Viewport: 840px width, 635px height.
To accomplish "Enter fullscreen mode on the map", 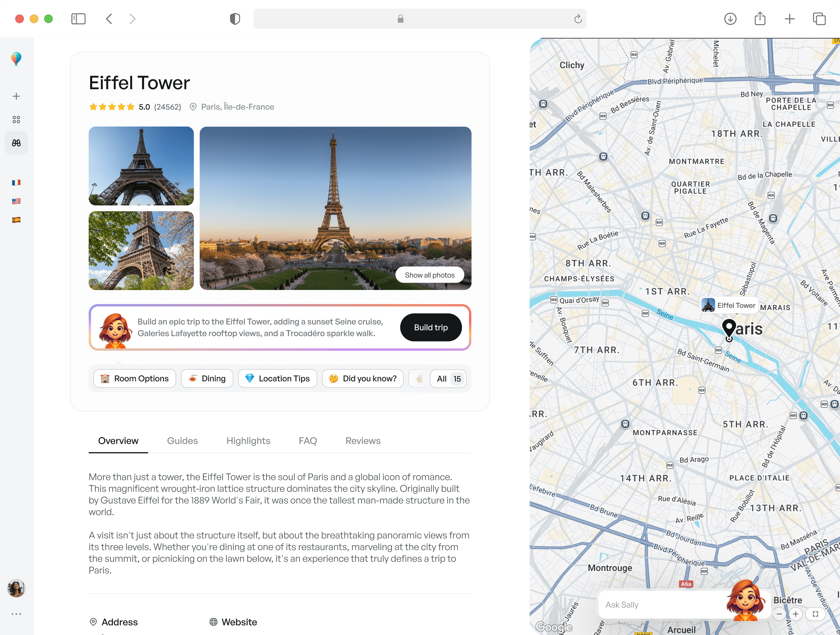I will [x=815, y=614].
